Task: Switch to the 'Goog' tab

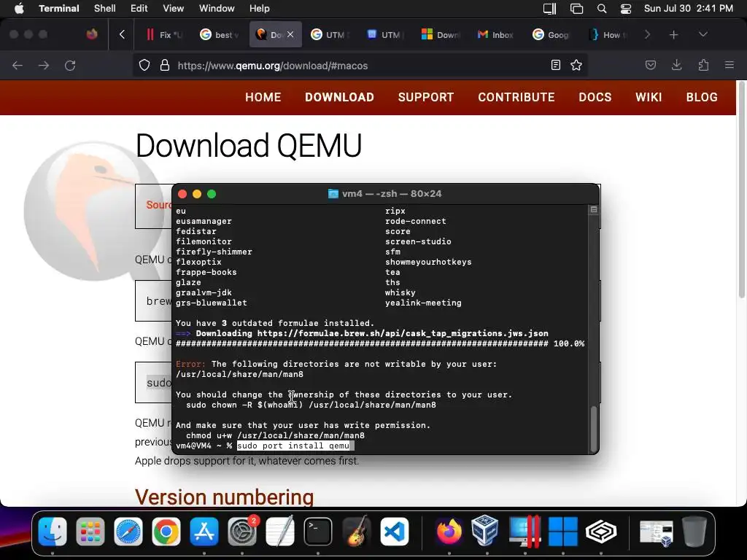Action: pyautogui.click(x=551, y=34)
